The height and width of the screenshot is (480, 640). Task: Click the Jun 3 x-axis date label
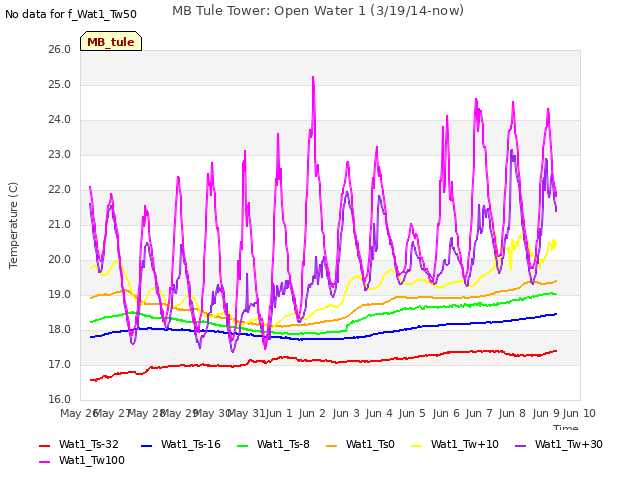click(346, 413)
